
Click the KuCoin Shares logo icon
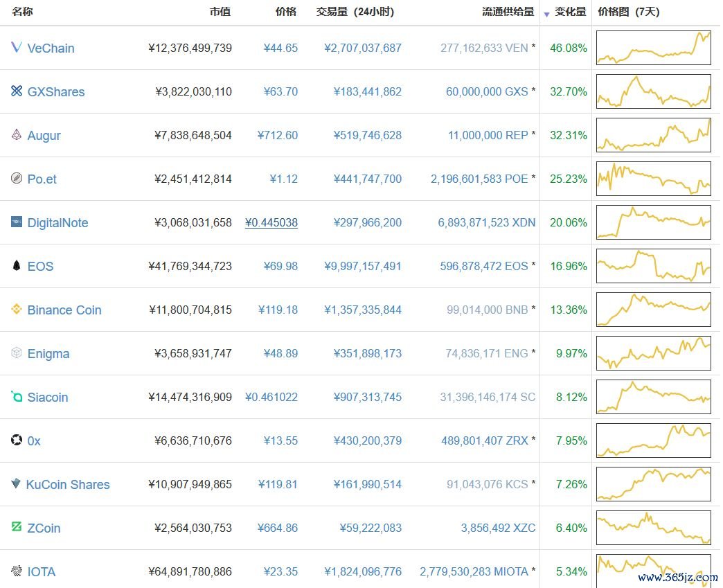16,483
